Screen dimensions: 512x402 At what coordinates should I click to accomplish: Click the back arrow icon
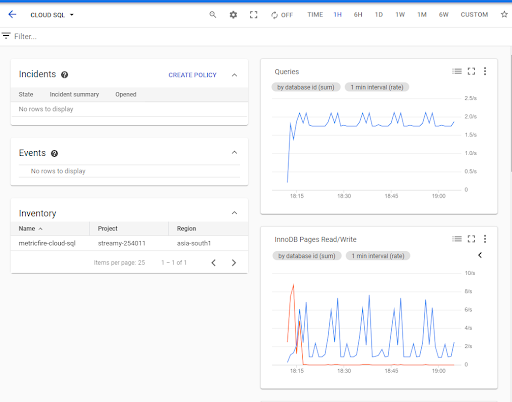(x=12, y=14)
